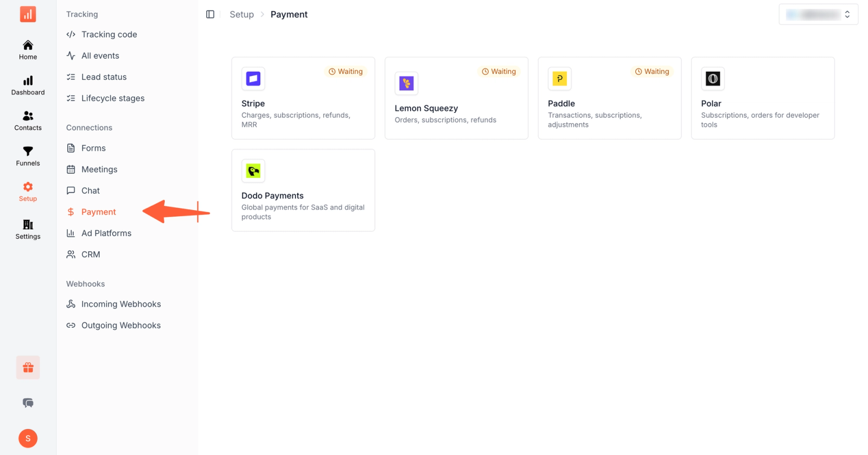This screenshot has width=868, height=455.
Task: Open Incoming Webhooks
Action: [x=113, y=304]
